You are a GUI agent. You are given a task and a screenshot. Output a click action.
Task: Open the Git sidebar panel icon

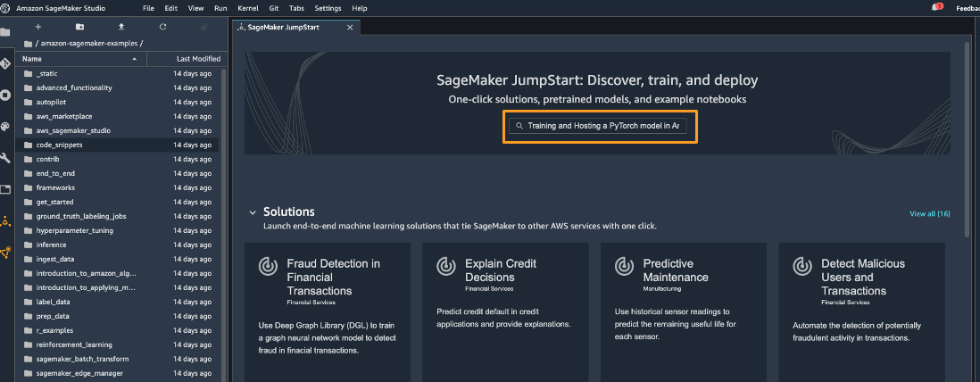[5, 63]
